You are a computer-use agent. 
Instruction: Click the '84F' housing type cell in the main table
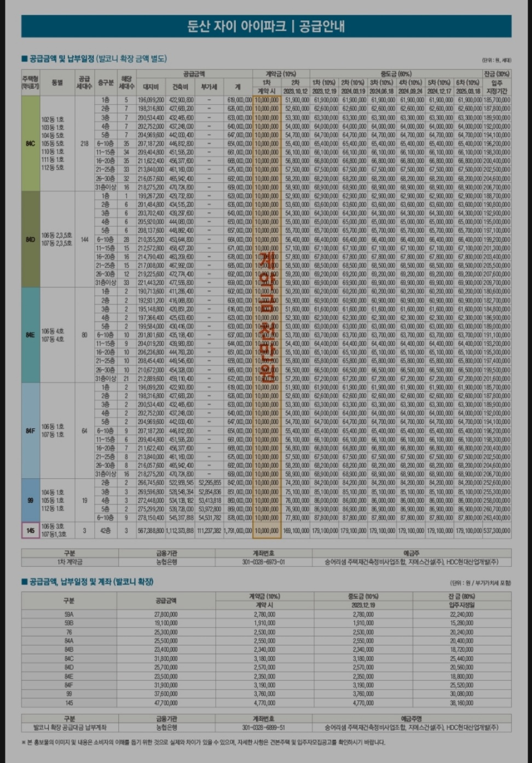point(31,431)
